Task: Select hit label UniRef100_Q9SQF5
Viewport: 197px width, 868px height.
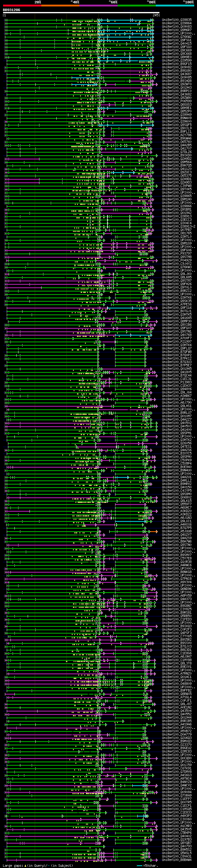Action: (x=177, y=125)
